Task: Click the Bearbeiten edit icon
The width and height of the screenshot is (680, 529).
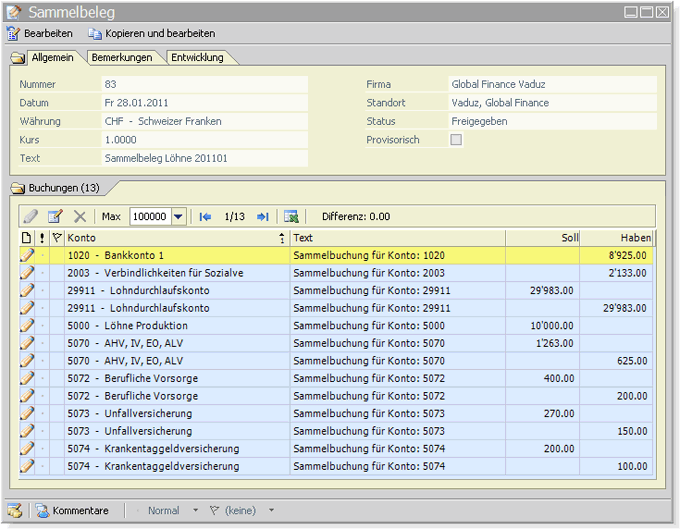Action: click(x=13, y=33)
